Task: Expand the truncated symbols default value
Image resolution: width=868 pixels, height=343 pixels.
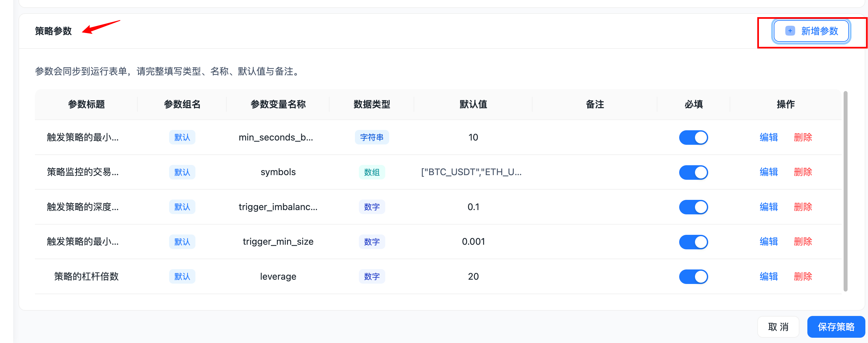Action: tap(471, 172)
